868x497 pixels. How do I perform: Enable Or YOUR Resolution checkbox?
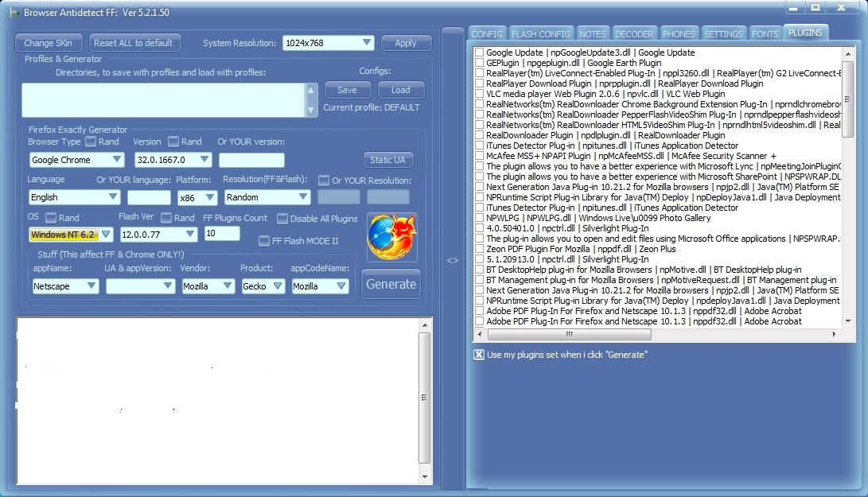click(x=323, y=180)
